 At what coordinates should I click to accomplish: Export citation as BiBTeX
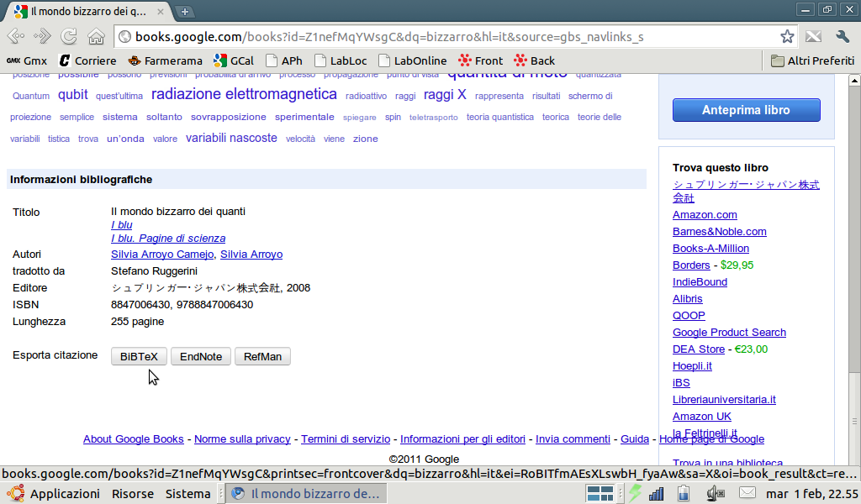(139, 356)
